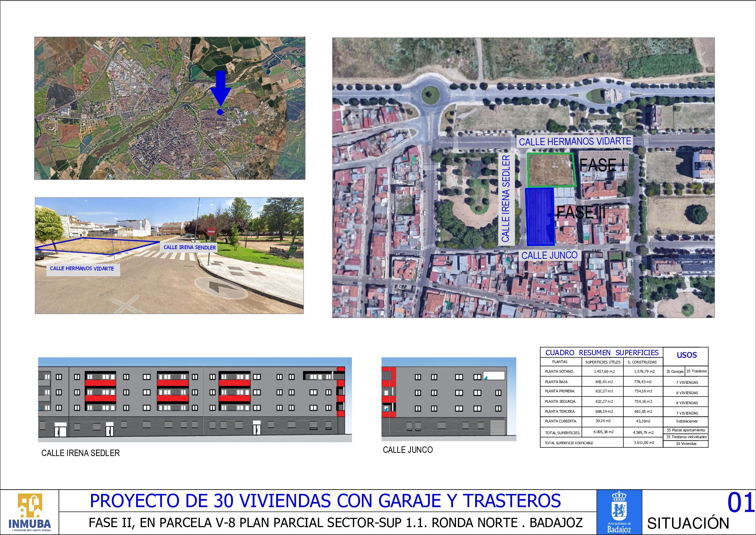Click the CUADRO RESUMEN SUPERFICIES header
756x535 pixels.
click(602, 352)
